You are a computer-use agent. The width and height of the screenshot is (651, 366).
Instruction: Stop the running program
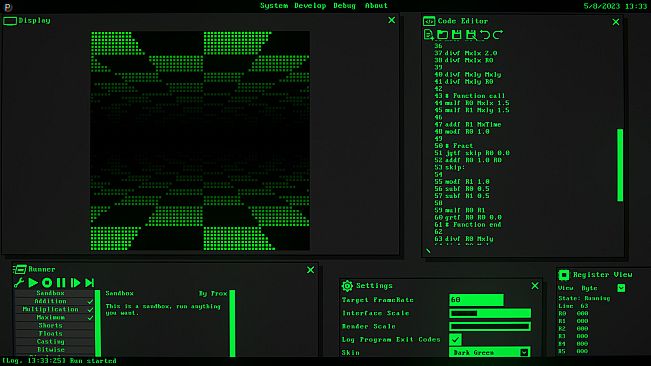47,283
